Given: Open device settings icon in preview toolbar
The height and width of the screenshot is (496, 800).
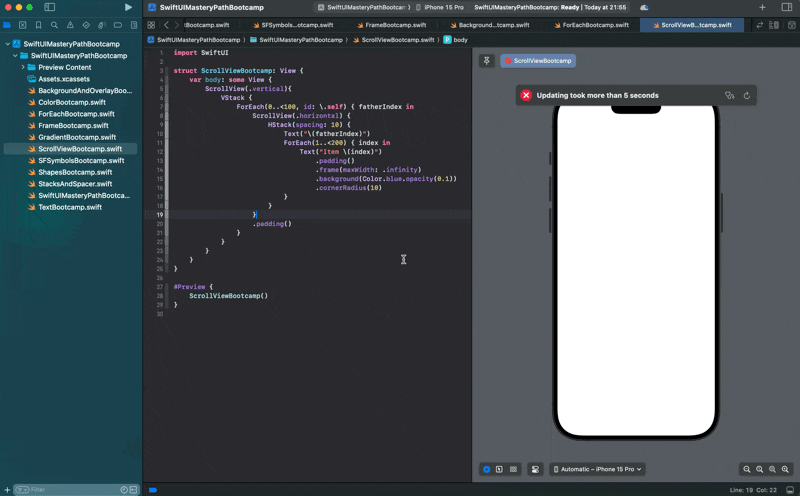Looking at the screenshot, I should (x=535, y=469).
